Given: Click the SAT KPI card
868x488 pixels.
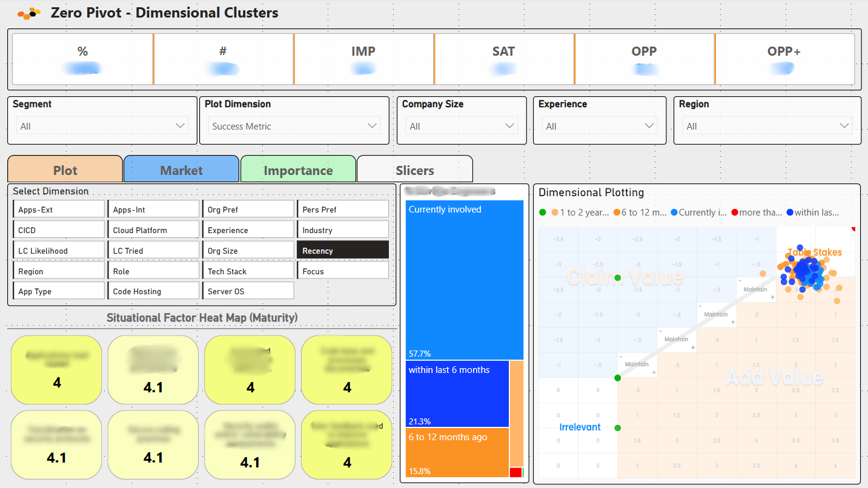Looking at the screenshot, I should (x=504, y=59).
